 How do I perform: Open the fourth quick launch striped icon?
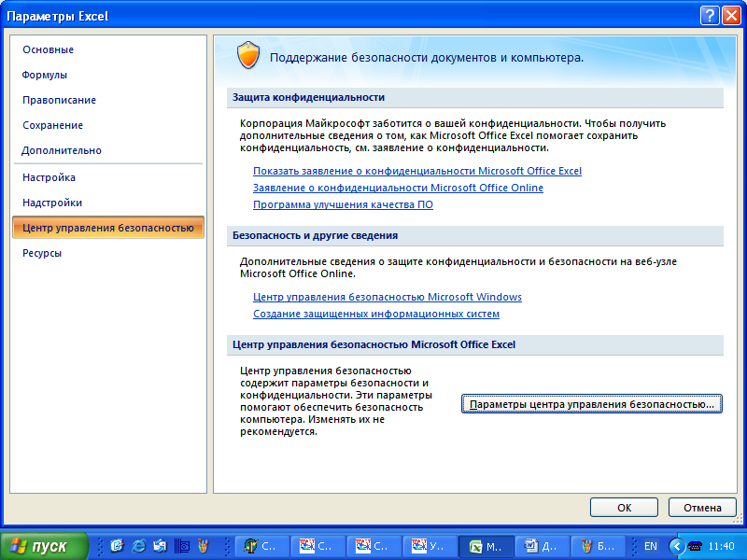(x=181, y=546)
